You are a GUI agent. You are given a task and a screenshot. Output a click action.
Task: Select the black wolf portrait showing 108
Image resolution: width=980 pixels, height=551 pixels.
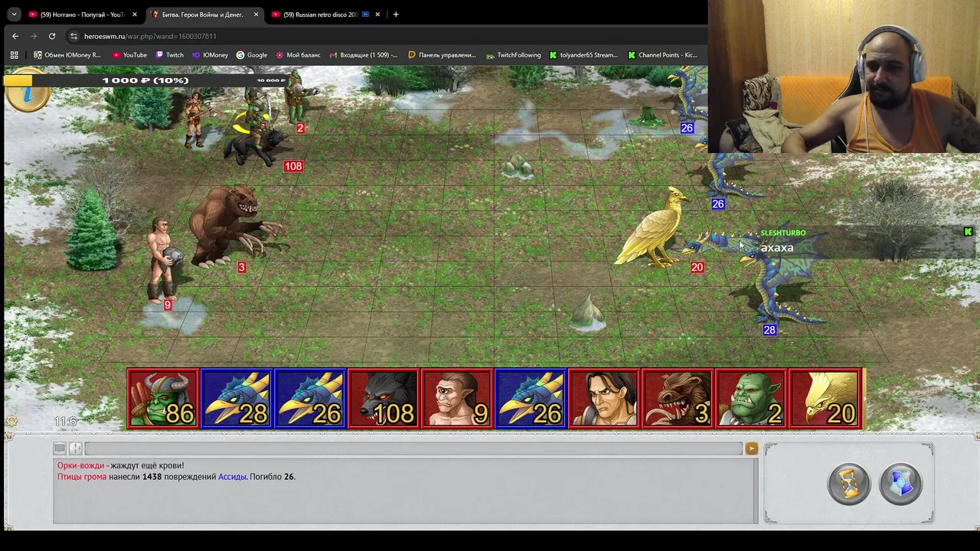tap(384, 399)
